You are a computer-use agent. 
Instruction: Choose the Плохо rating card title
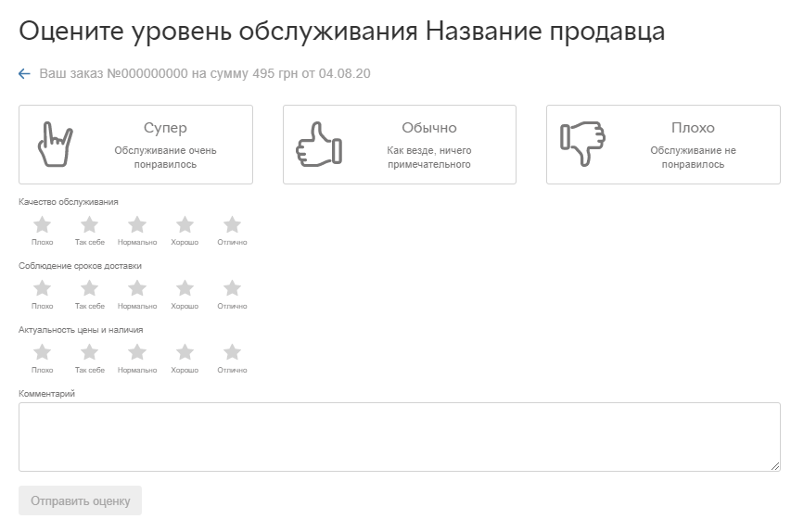click(x=693, y=128)
